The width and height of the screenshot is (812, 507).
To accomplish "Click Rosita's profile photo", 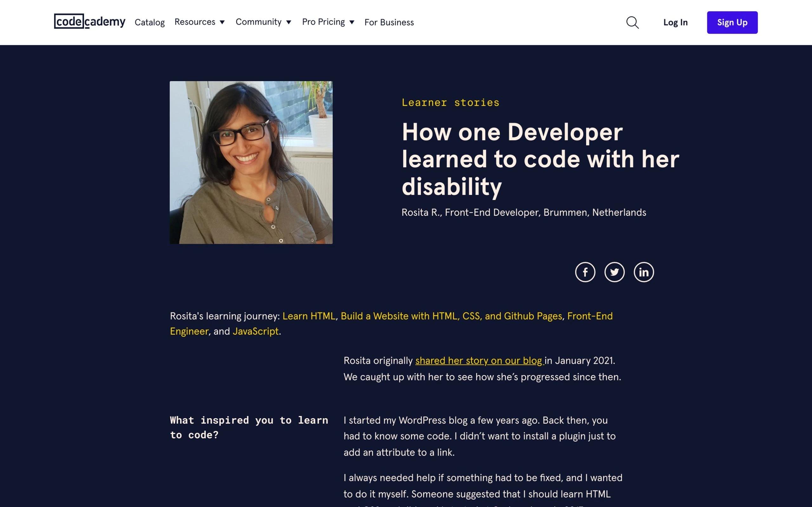I will point(251,162).
